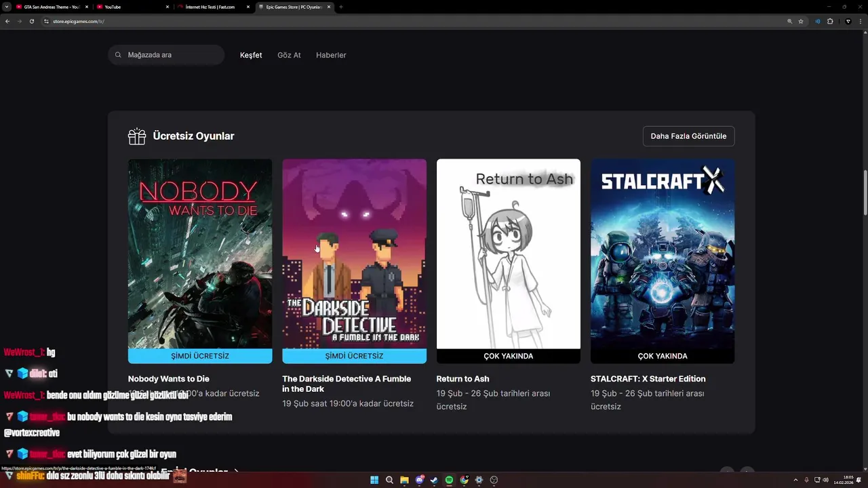Open the browser zoom magnifier icon in address bar
868x488 pixels.
[x=789, y=21]
